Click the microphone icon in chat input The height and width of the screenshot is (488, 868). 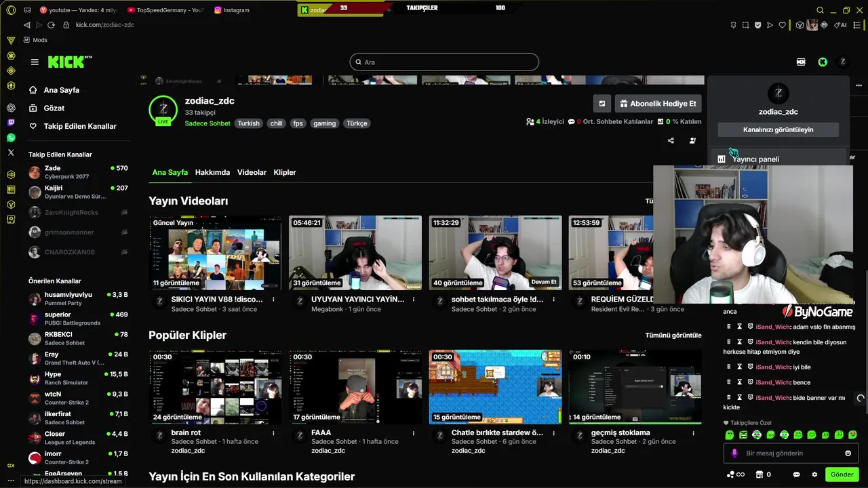click(734, 453)
